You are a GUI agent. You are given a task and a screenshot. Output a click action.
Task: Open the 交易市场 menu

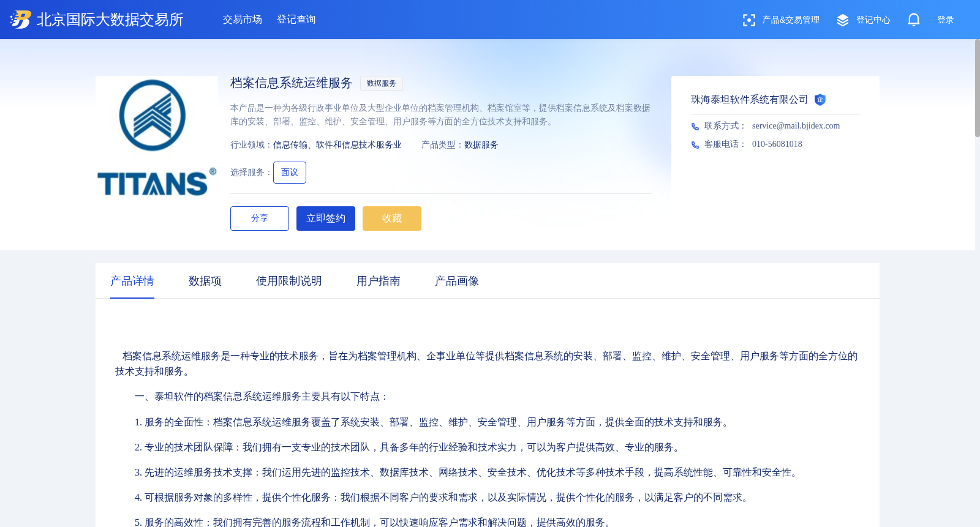click(243, 20)
